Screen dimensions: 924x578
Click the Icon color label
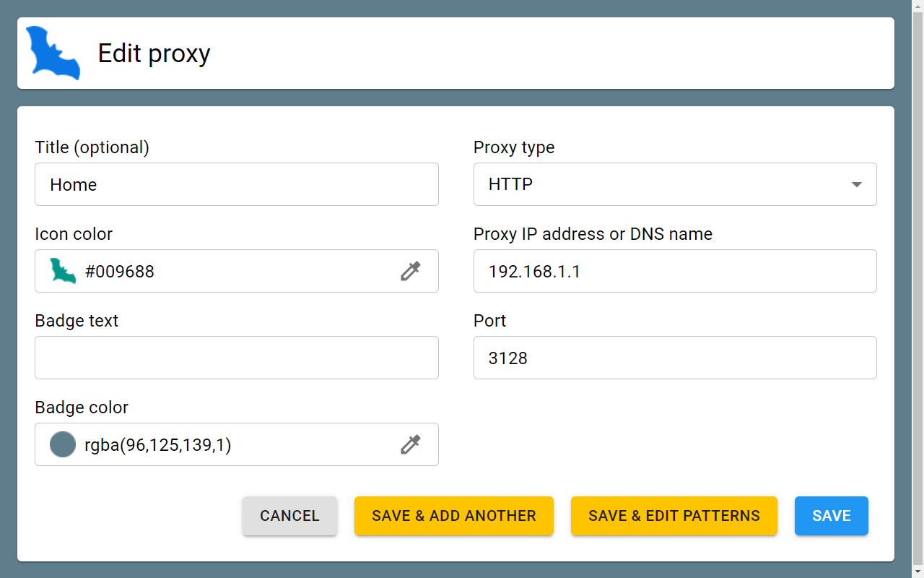click(x=74, y=234)
